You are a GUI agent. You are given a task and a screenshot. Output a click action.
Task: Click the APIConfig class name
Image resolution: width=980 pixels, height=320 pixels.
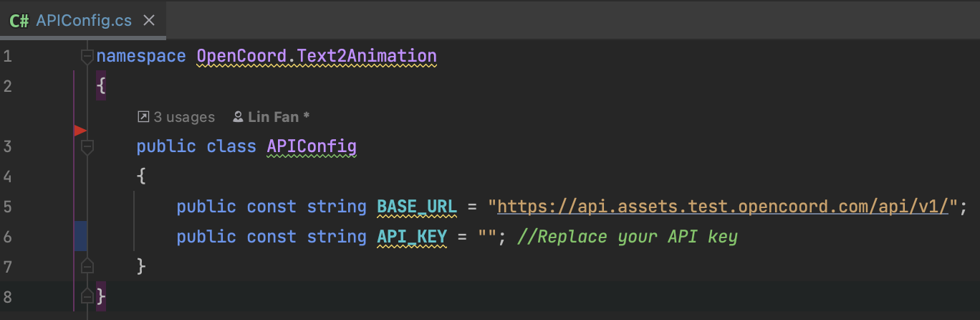click(312, 146)
